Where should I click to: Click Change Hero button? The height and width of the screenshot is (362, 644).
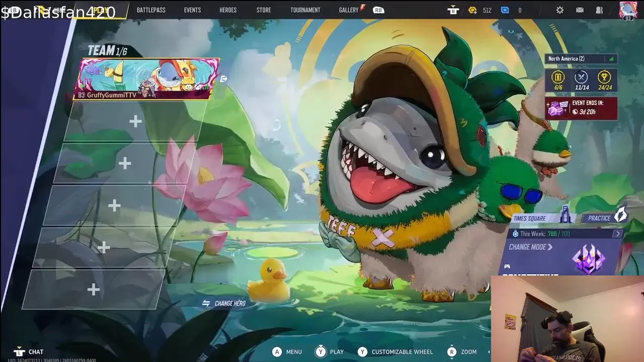[224, 303]
